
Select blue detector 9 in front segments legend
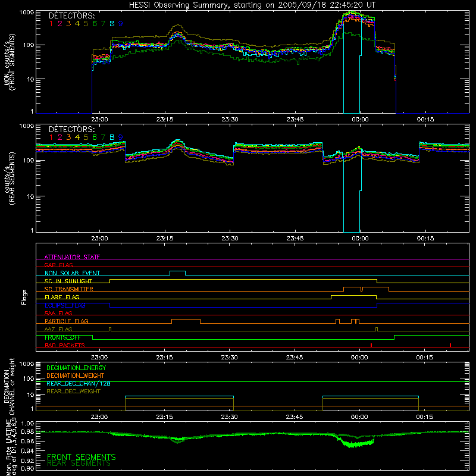tap(121, 24)
